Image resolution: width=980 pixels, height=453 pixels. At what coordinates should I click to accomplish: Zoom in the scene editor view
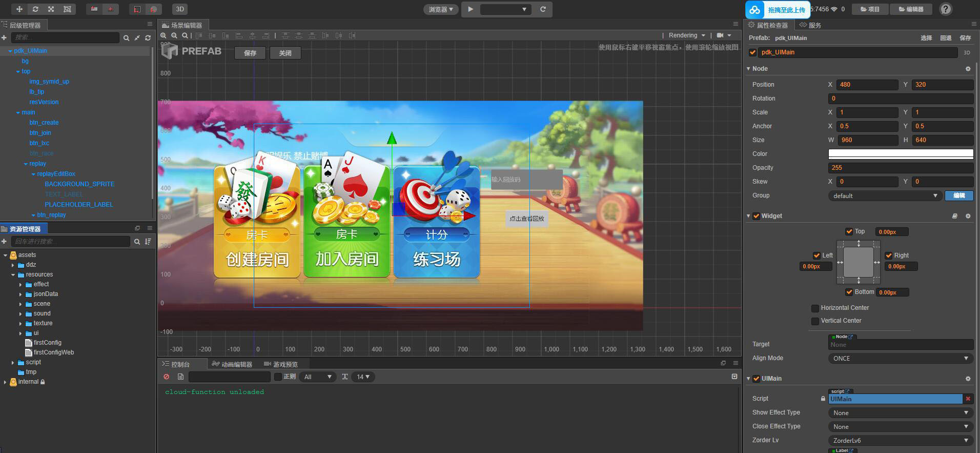(164, 35)
